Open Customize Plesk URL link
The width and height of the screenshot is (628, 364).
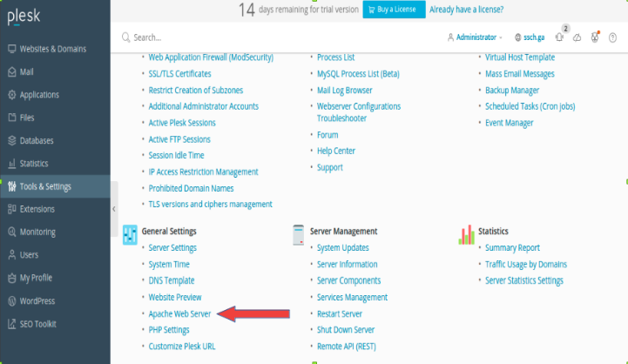pos(182,347)
